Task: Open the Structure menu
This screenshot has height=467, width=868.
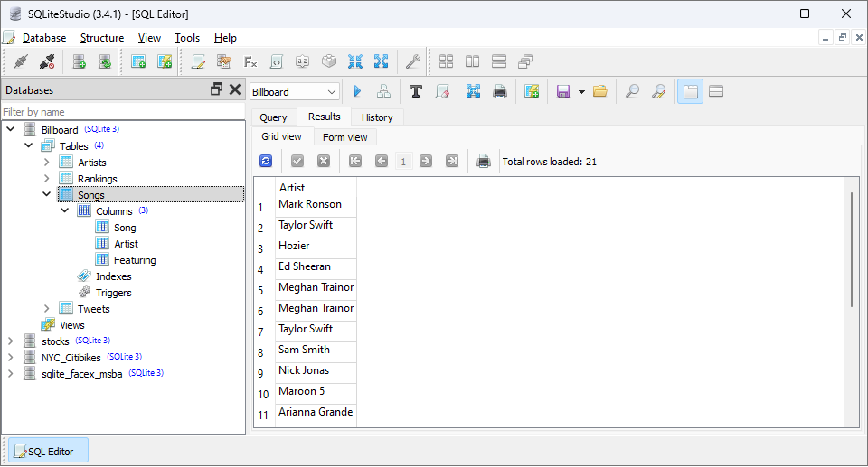Action: (x=102, y=38)
